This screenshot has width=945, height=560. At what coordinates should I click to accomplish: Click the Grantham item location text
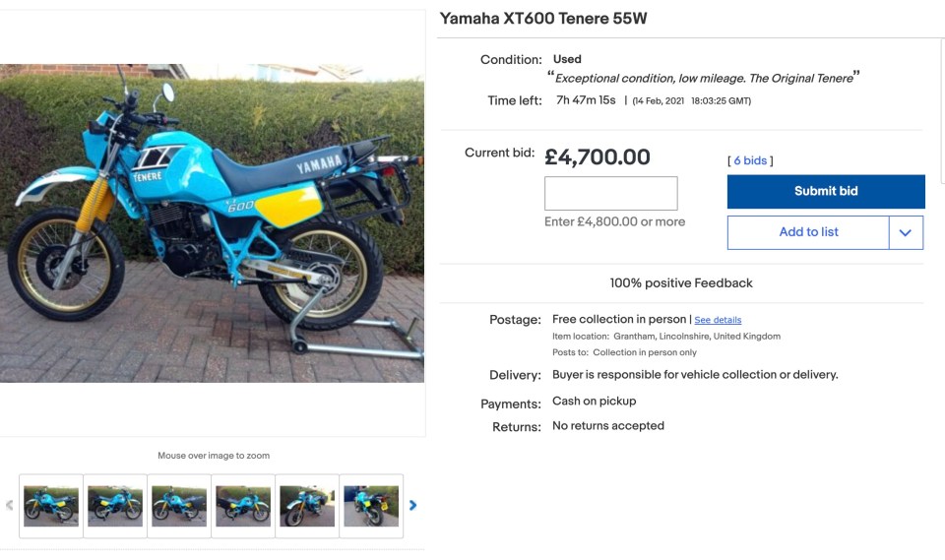(x=697, y=337)
